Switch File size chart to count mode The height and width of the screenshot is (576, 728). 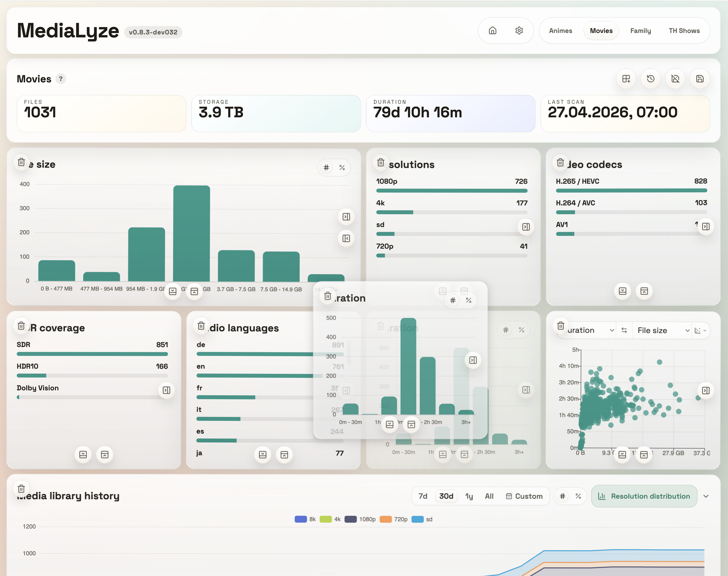(326, 167)
